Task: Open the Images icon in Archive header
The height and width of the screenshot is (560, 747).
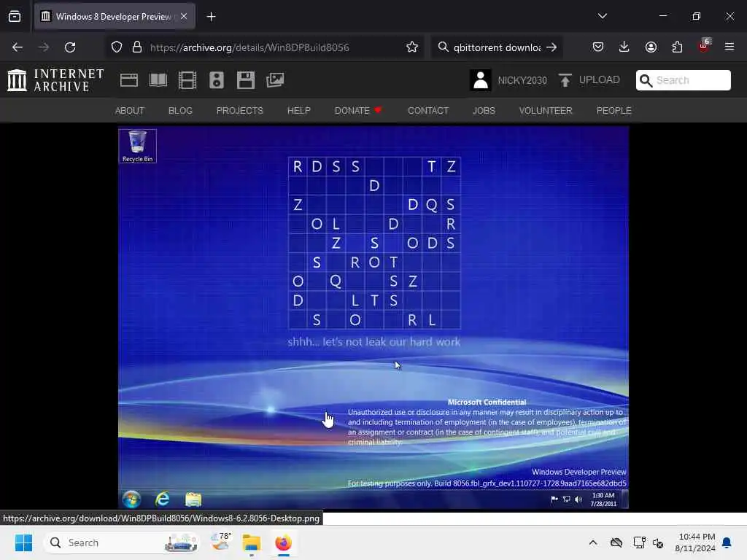Action: click(275, 80)
